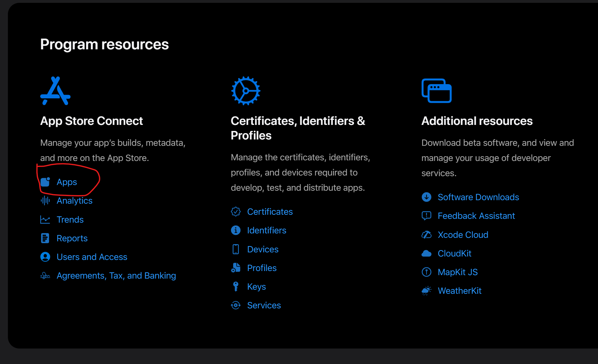Go to Trends
Screen dimensions: 598x364
(70, 219)
